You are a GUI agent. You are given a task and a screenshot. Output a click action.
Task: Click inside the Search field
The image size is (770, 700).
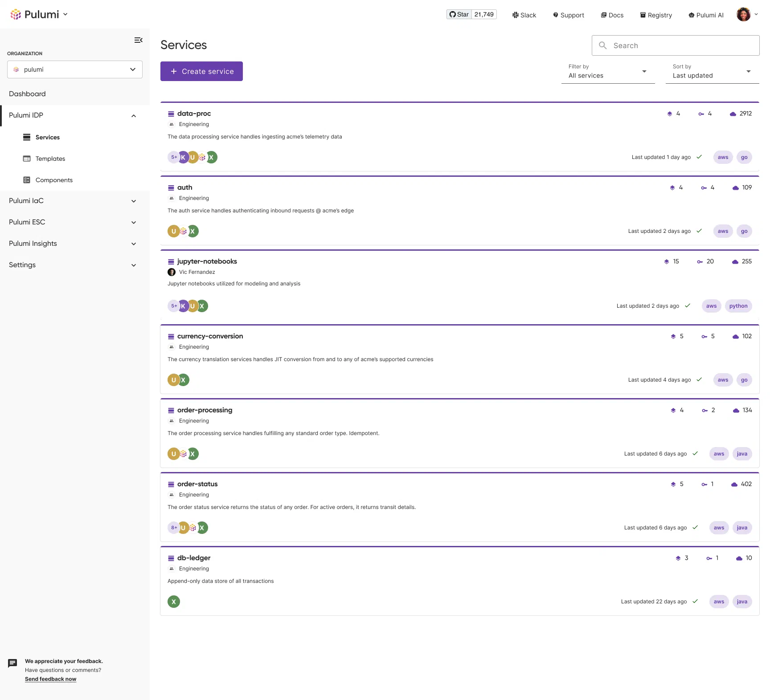coord(668,45)
